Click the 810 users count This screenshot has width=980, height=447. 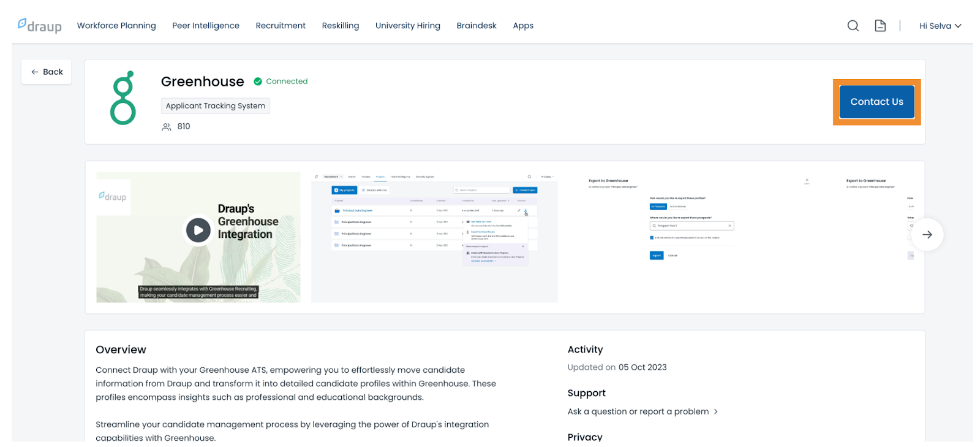(x=184, y=126)
